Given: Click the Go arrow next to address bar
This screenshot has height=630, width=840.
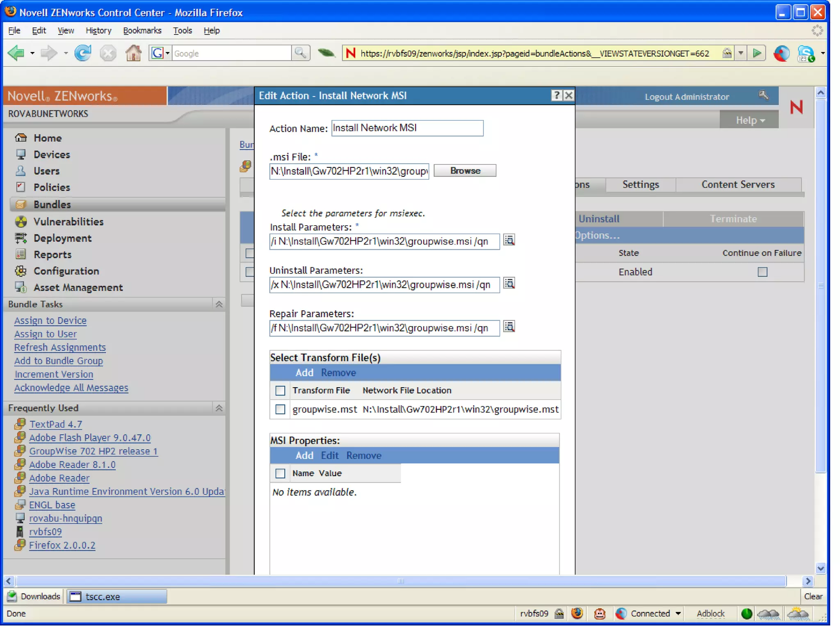Looking at the screenshot, I should point(757,53).
